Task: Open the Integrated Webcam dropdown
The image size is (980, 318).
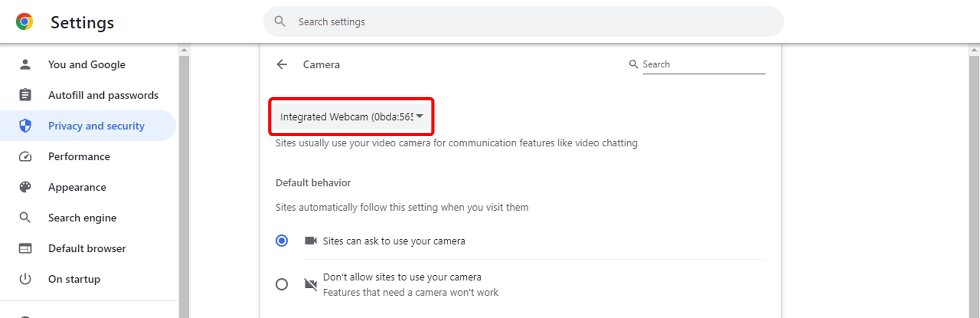Action: pyautogui.click(x=351, y=116)
